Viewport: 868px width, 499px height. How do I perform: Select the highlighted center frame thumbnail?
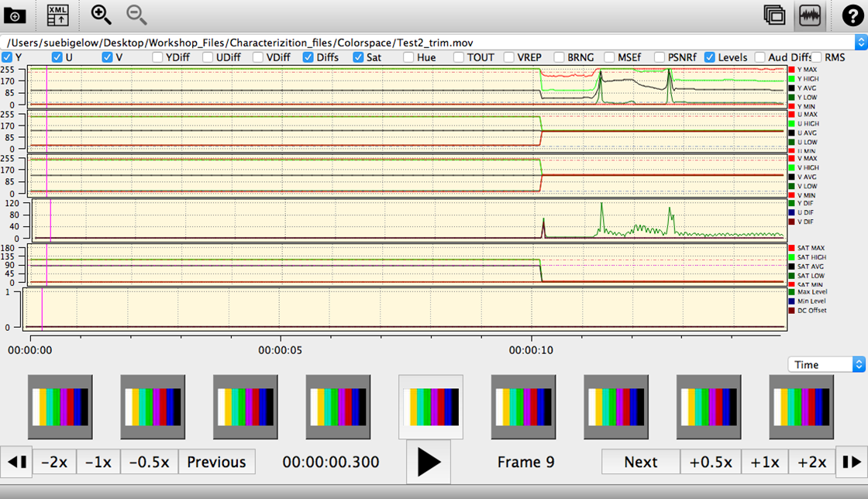[431, 407]
